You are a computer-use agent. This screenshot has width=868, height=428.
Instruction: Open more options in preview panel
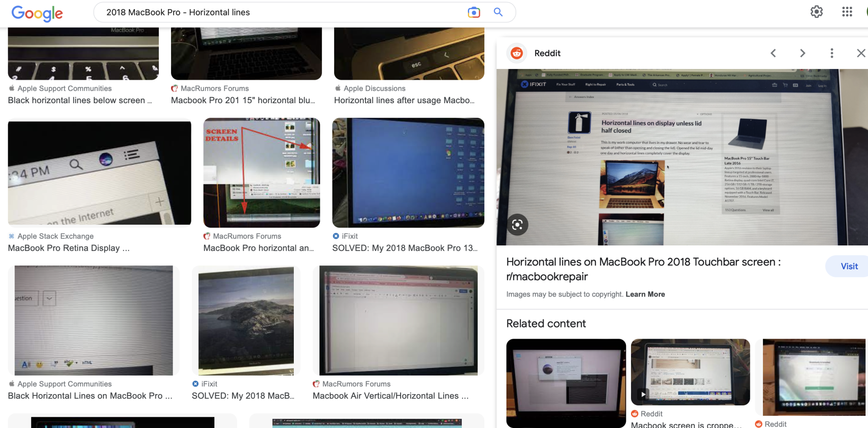[x=832, y=53]
